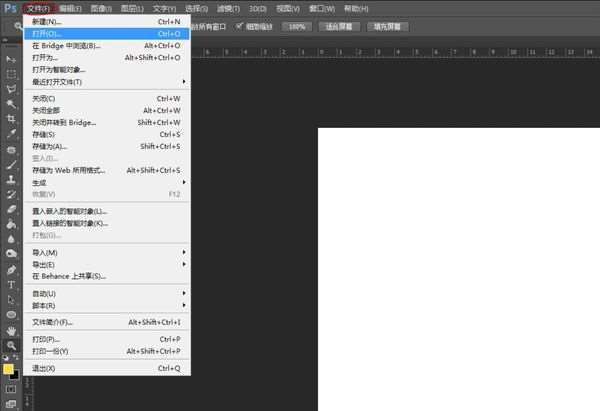
Task: Choose 存储为 Web 所用格式
Action: tap(107, 170)
